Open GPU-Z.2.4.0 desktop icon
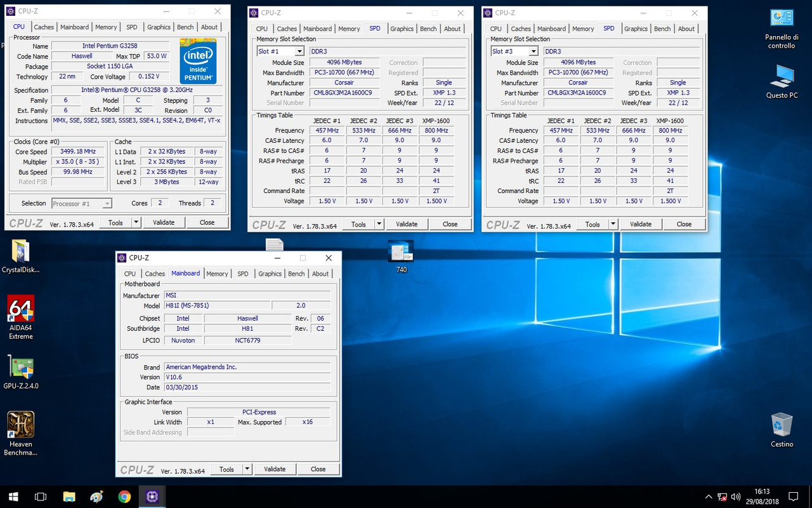 (x=20, y=371)
